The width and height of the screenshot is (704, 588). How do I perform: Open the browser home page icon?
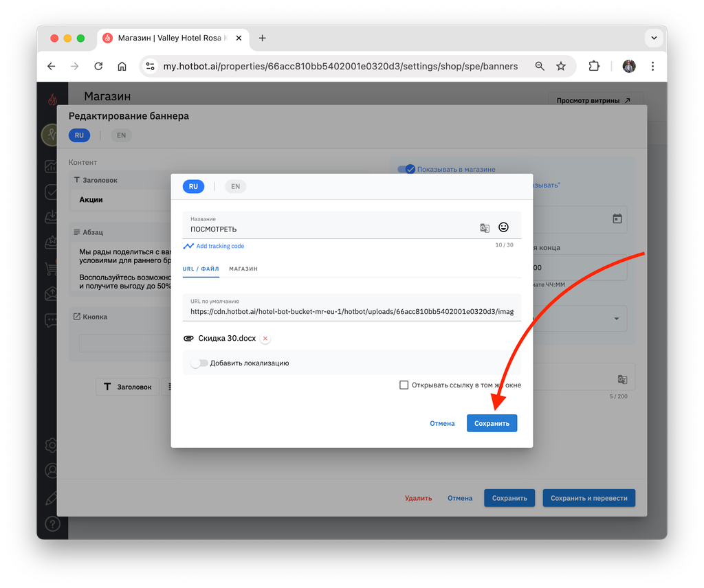tap(122, 67)
